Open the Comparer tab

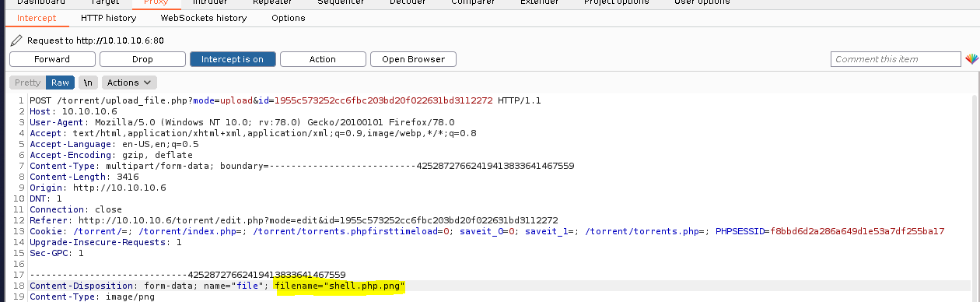(x=473, y=2)
